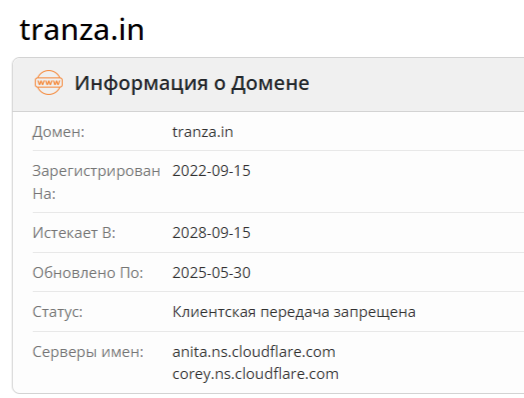Click the Статус label

(x=57, y=312)
